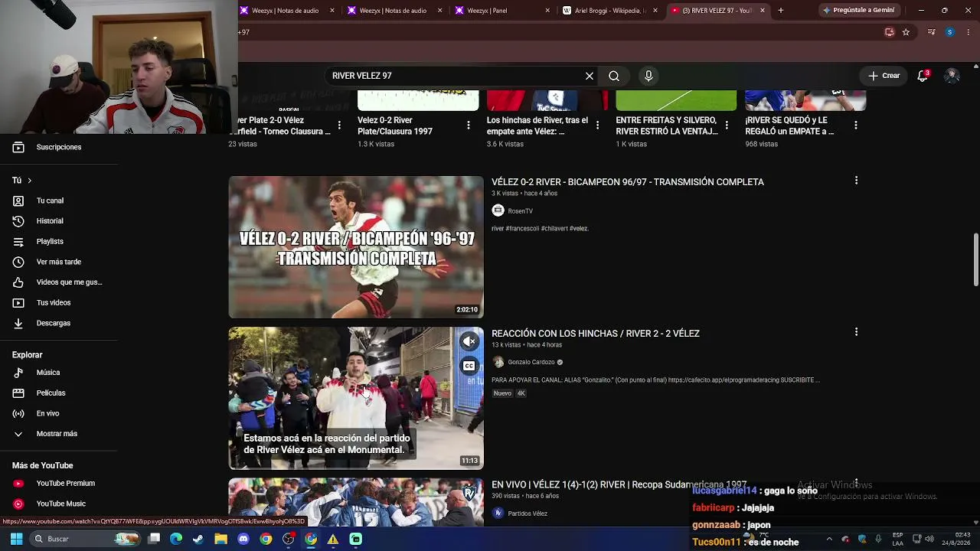The image size is (980, 551).
Task: Open options menu for Los hinchas de River card
Action: [x=597, y=125]
